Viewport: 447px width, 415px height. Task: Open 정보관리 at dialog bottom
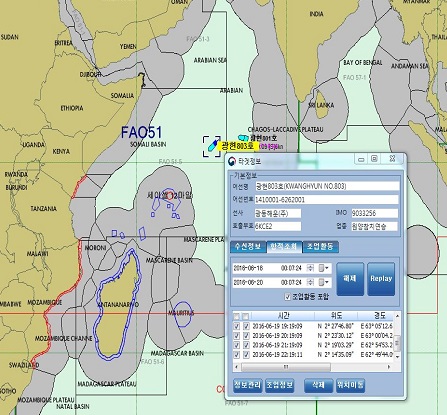[x=247, y=385]
